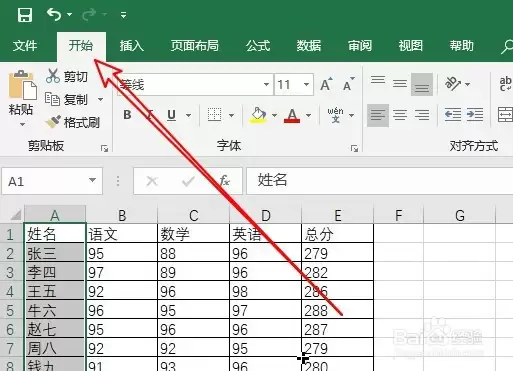Image resolution: width=513 pixels, height=371 pixels.
Task: Open the Name Box dropdown arrow
Action: click(x=92, y=181)
